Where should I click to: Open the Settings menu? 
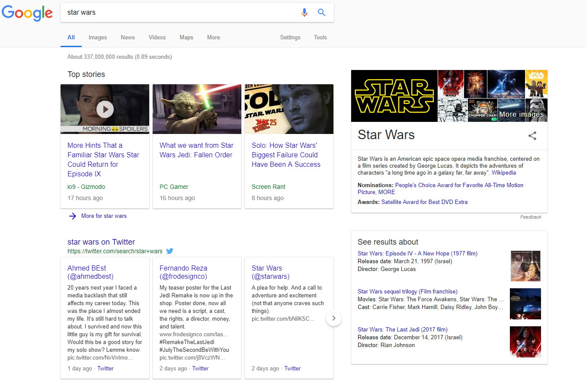click(x=290, y=38)
